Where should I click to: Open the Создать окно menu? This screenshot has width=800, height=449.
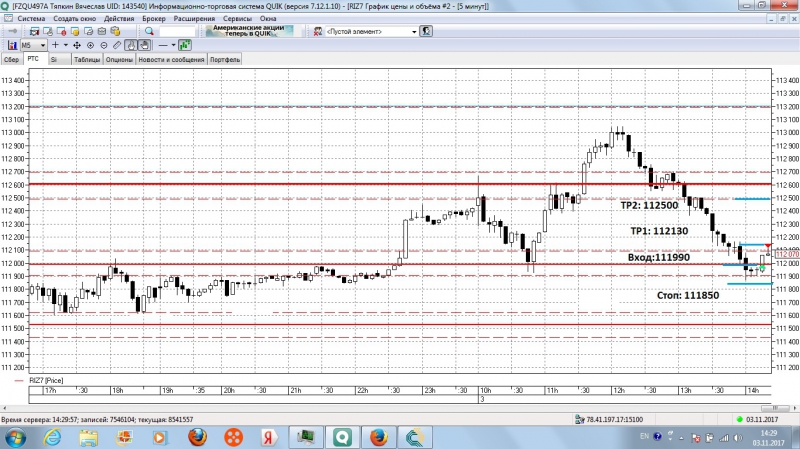74,18
